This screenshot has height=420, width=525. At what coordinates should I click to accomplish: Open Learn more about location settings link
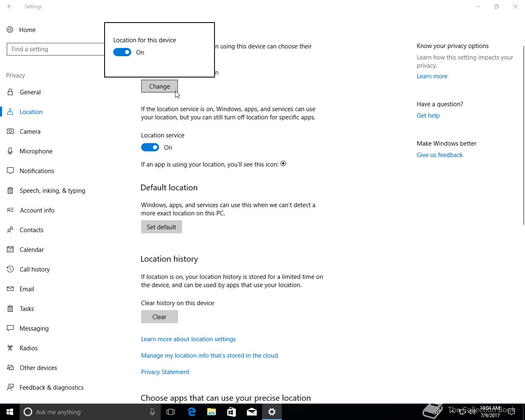click(188, 339)
